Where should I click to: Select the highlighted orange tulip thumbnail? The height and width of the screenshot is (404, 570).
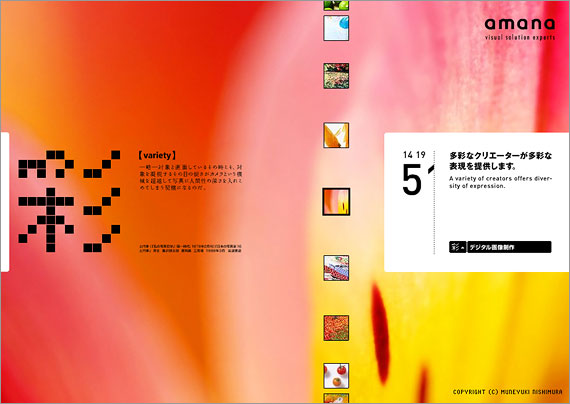[x=336, y=202]
